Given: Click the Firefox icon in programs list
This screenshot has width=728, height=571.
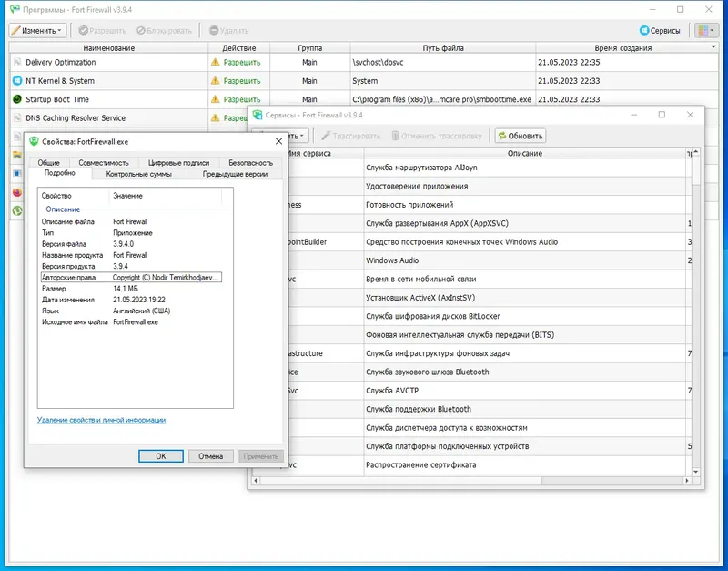Looking at the screenshot, I should pyautogui.click(x=17, y=192).
